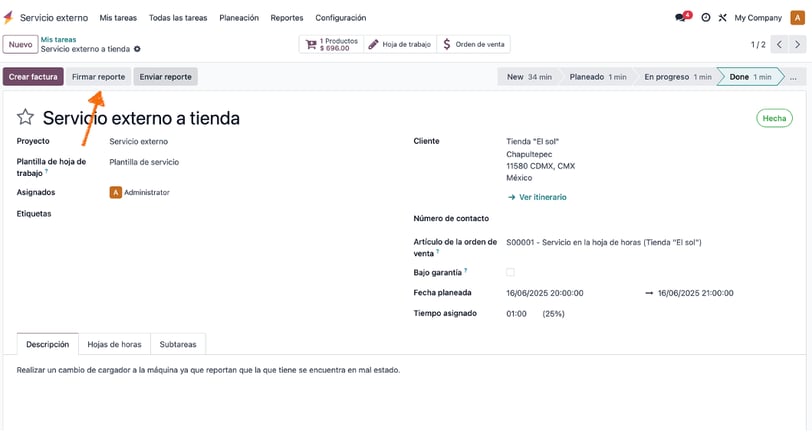Open the Orden de venta button
The image size is (812, 433).
point(474,45)
